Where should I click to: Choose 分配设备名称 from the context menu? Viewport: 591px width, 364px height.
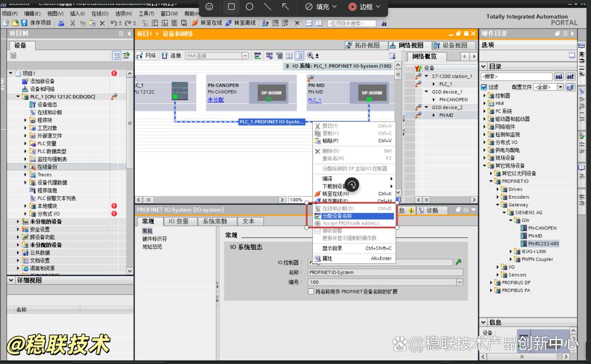pos(354,216)
